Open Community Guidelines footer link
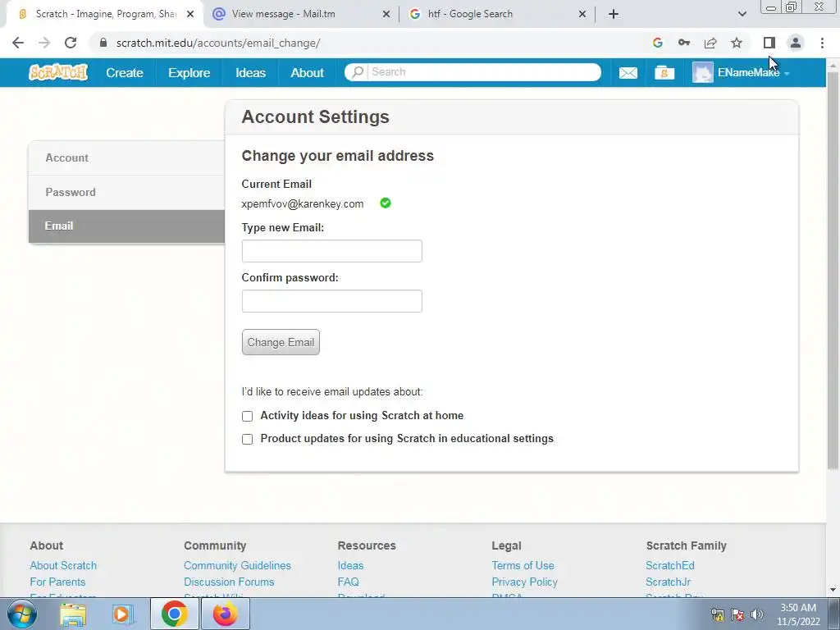Image resolution: width=840 pixels, height=630 pixels. [x=237, y=565]
